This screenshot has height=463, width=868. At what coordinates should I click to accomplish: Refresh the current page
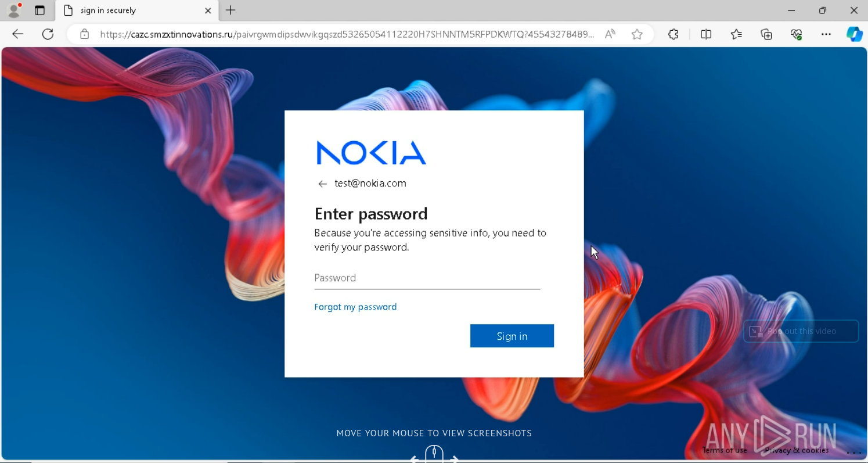[48, 34]
